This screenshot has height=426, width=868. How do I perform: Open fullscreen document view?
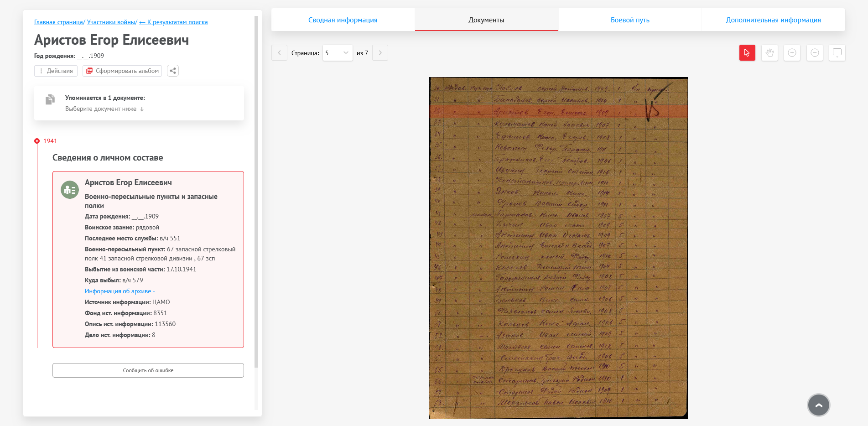tap(837, 53)
